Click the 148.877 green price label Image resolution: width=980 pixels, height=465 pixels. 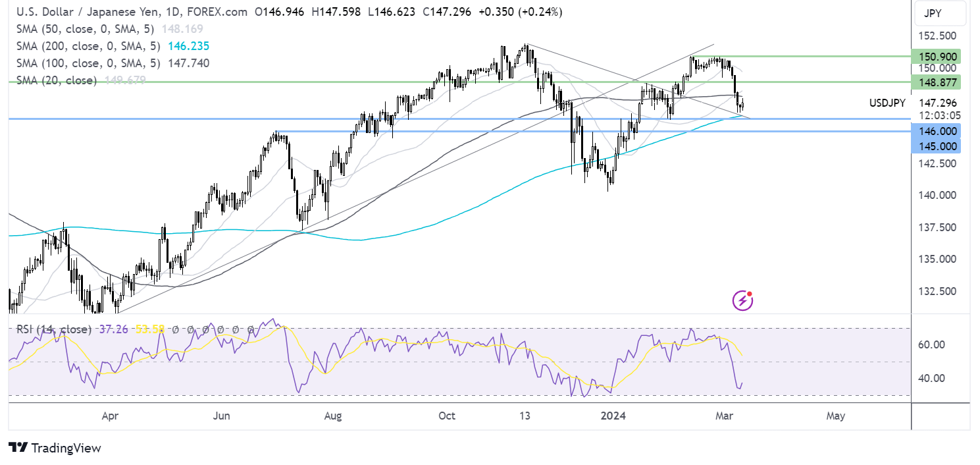(x=936, y=82)
